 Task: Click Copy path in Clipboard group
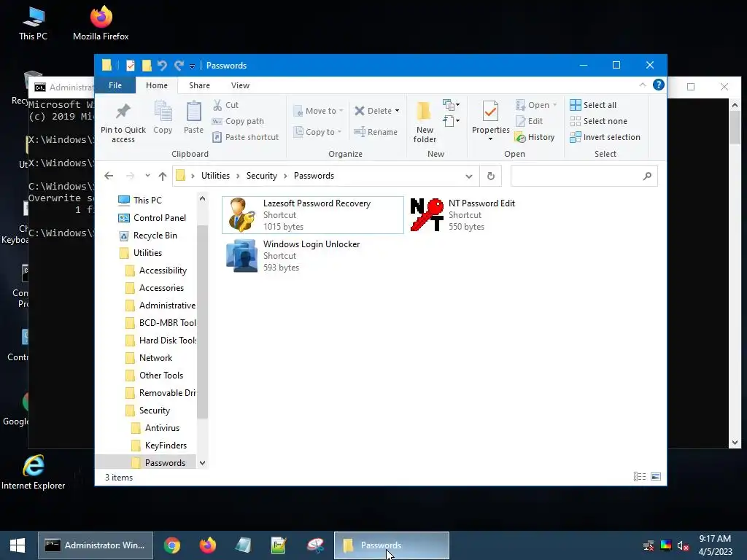coord(239,121)
